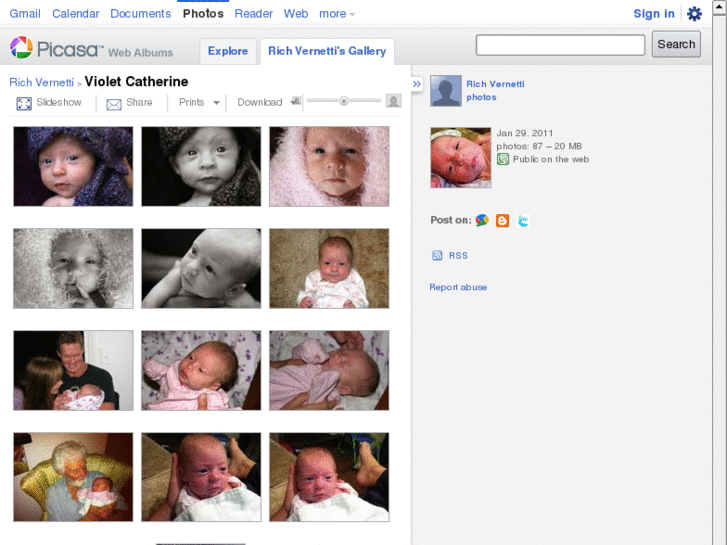The width and height of the screenshot is (727, 545).
Task: Click inside the search input field
Action: tap(560, 45)
